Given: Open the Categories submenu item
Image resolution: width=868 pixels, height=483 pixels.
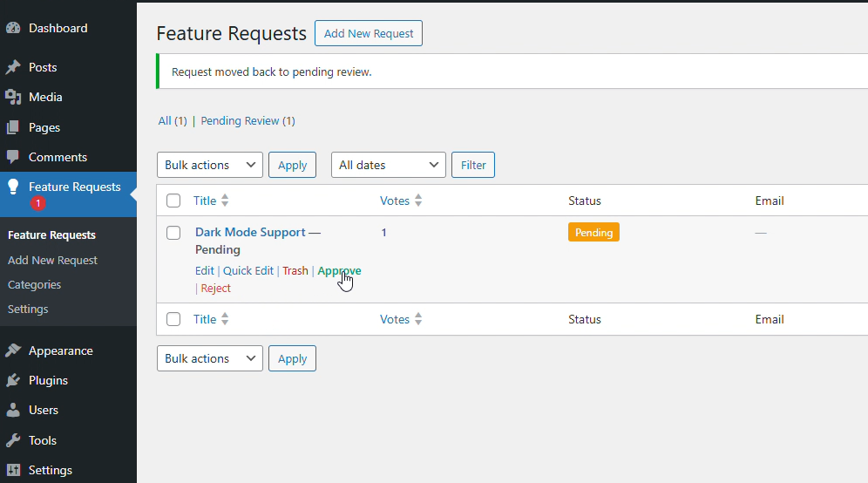Looking at the screenshot, I should pyautogui.click(x=34, y=285).
